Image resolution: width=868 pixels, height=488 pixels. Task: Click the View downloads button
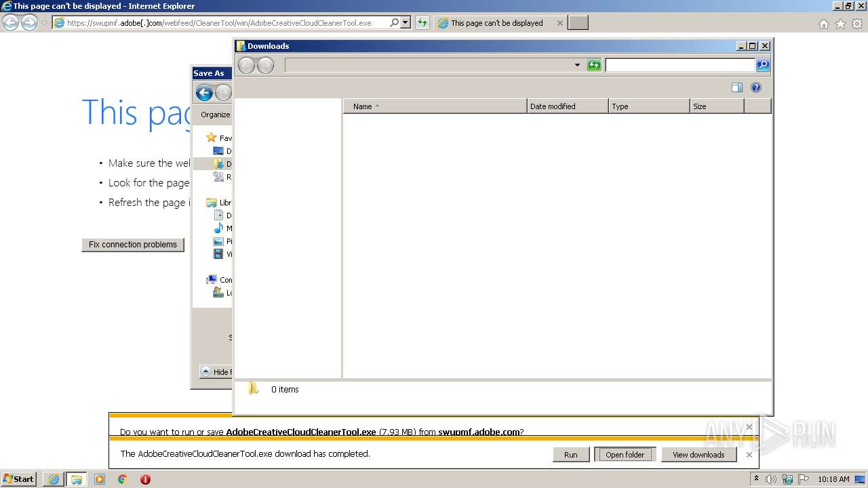pos(698,455)
